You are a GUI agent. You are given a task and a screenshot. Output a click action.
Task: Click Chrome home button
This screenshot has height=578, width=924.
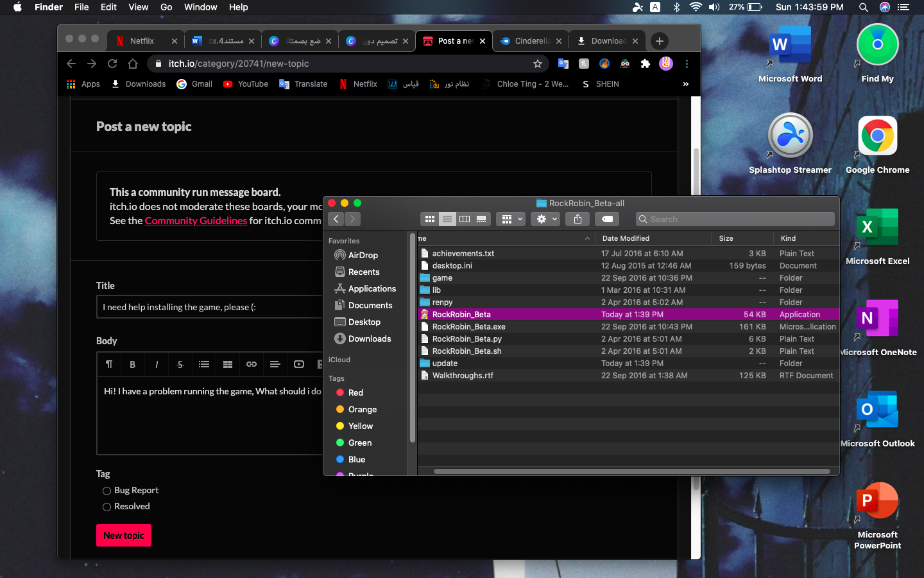(x=133, y=64)
